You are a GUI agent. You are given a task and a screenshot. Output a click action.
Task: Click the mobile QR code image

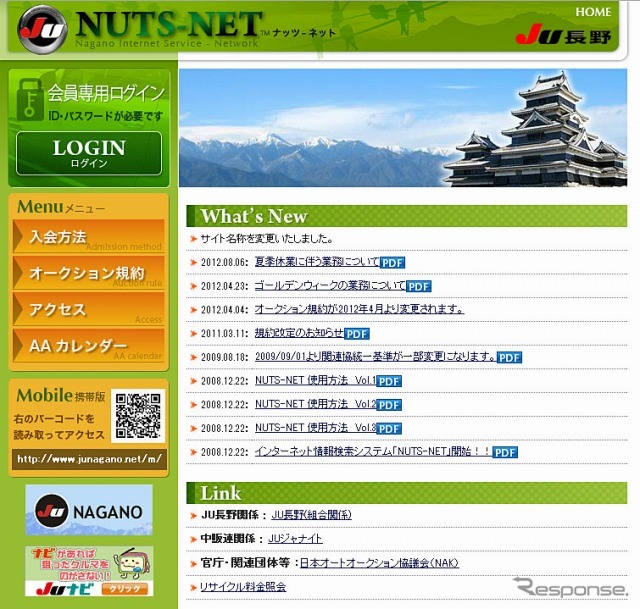point(138,416)
